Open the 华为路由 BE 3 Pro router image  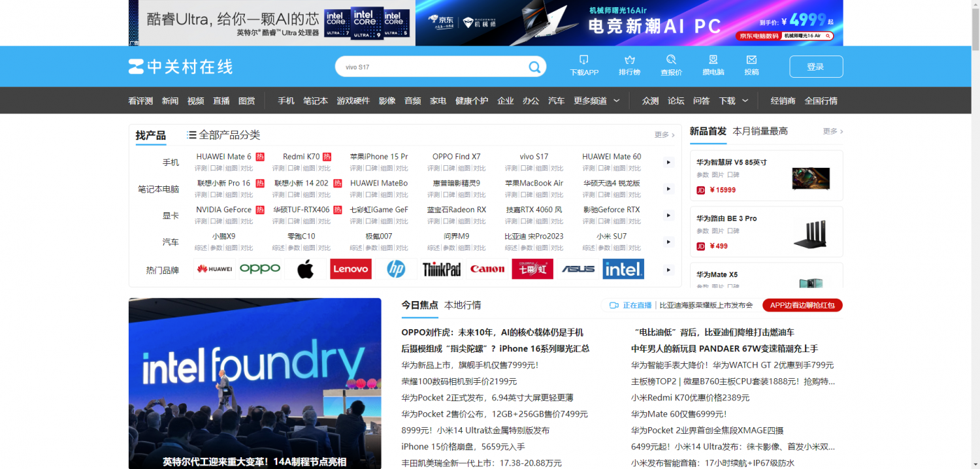[811, 234]
